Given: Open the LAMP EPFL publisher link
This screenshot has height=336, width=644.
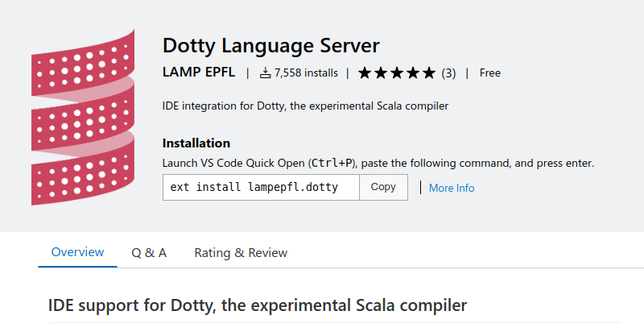Looking at the screenshot, I should tap(199, 73).
